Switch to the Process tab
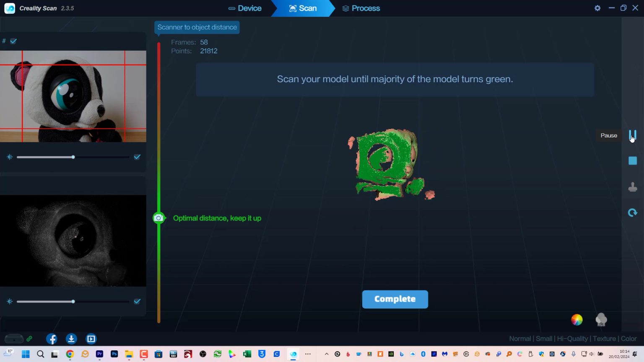 pos(361,8)
